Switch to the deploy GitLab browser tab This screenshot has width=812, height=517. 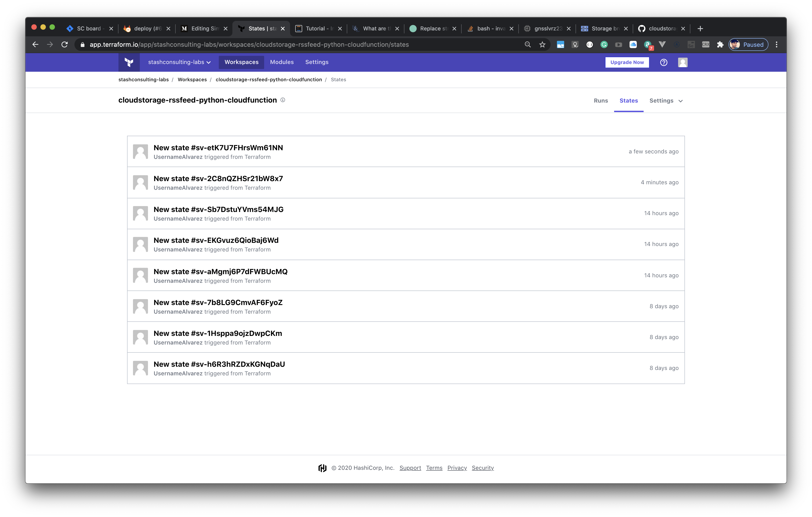(x=147, y=29)
